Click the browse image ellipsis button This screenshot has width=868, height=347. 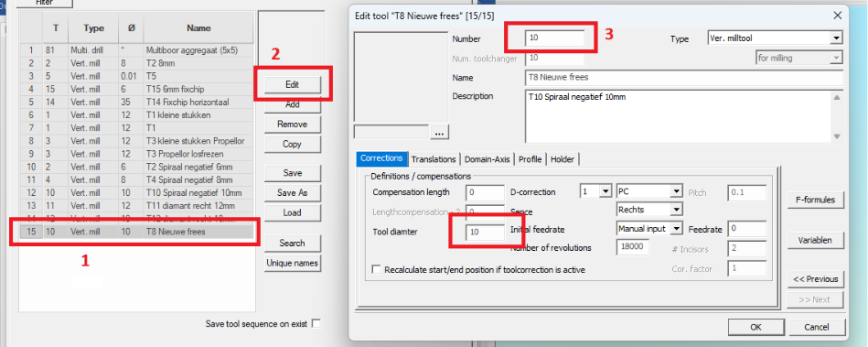click(x=440, y=133)
